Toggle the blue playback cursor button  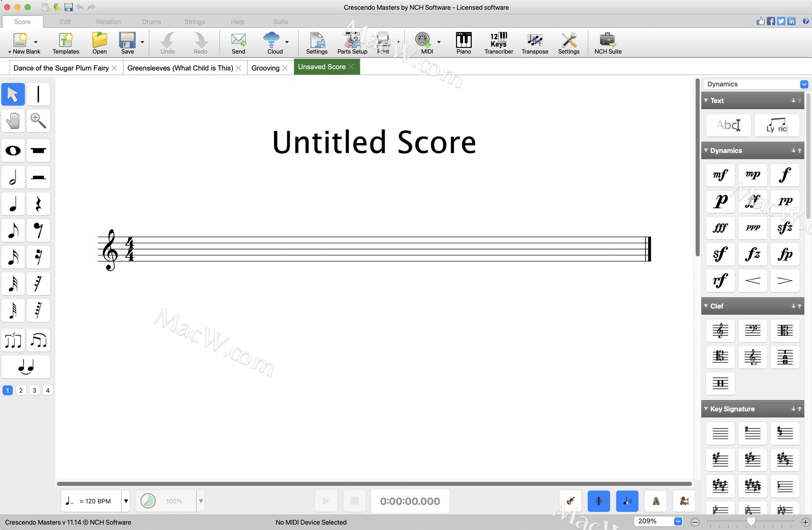coord(599,501)
